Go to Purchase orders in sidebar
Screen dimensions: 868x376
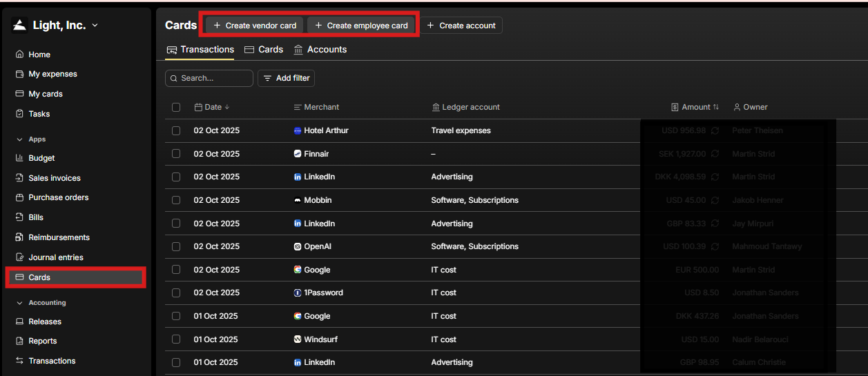click(58, 197)
